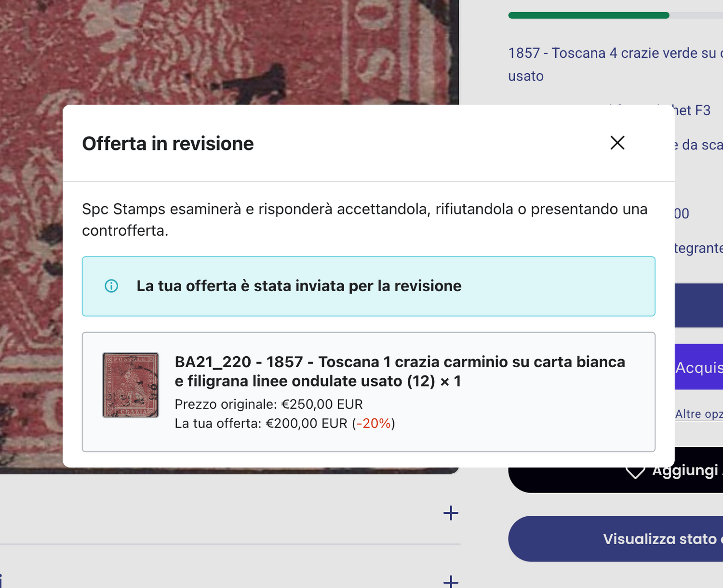The width and height of the screenshot is (723, 588).
Task: Select the BA21_220 offer details card
Action: [x=369, y=391]
